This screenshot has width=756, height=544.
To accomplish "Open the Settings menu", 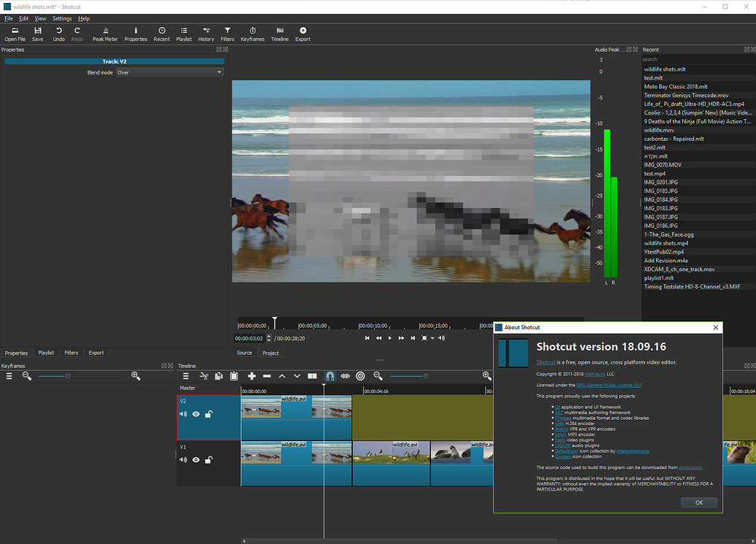I will (x=61, y=18).
